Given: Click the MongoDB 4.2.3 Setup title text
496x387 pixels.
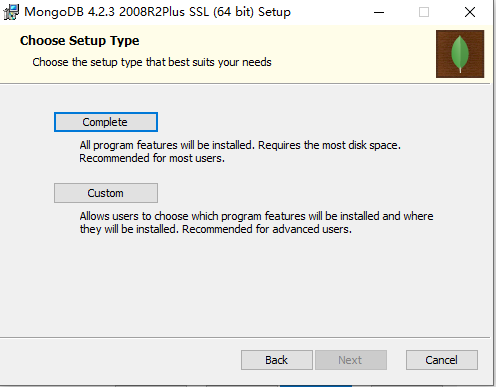Looking at the screenshot, I should pos(157,12).
